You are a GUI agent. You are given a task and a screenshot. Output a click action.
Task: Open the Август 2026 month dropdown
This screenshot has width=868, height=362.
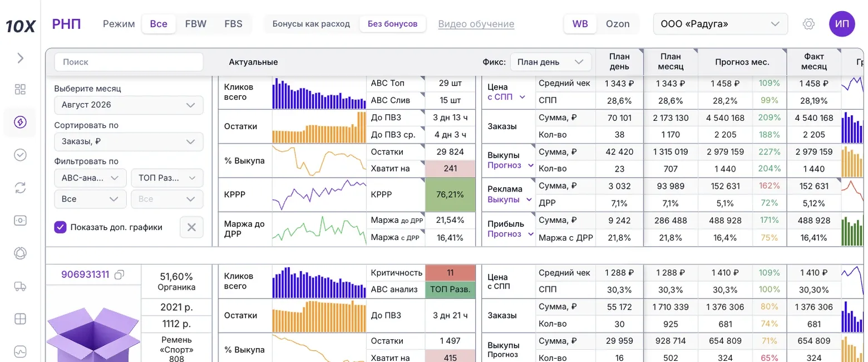tap(129, 105)
